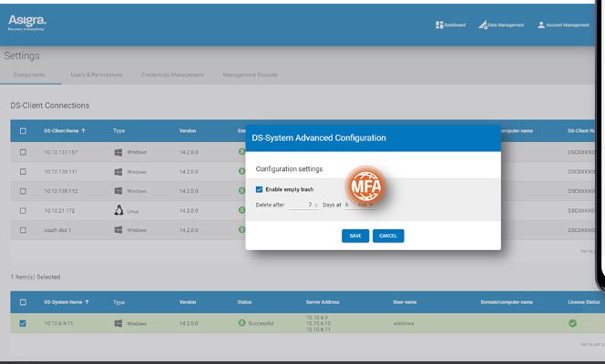Click Windows icon in 10.10.138.111 row
This screenshot has height=364, width=605.
pyautogui.click(x=118, y=171)
